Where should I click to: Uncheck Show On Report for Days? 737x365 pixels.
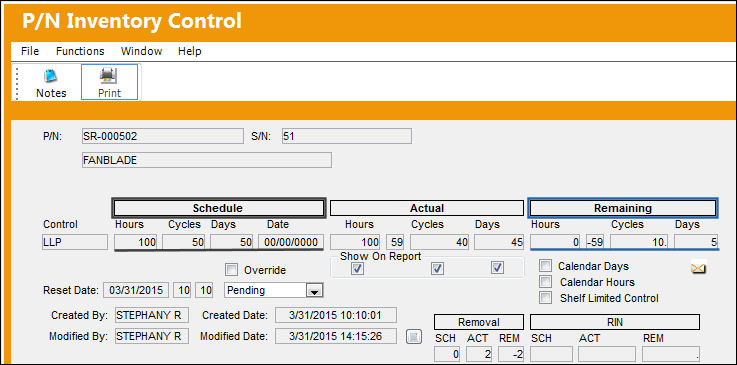click(497, 268)
